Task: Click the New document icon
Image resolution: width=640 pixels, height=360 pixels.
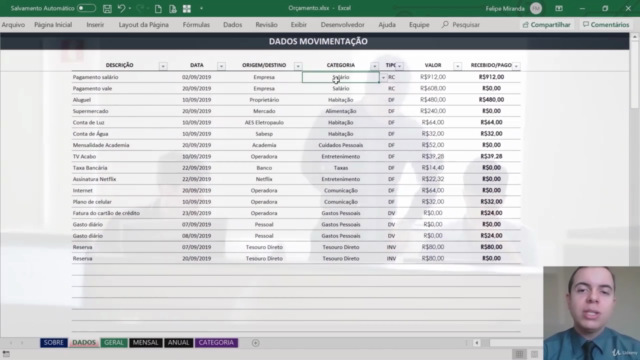Action: coord(158,9)
